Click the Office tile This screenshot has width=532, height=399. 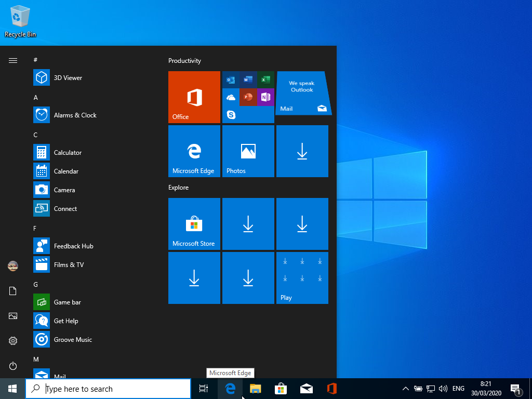click(x=194, y=97)
